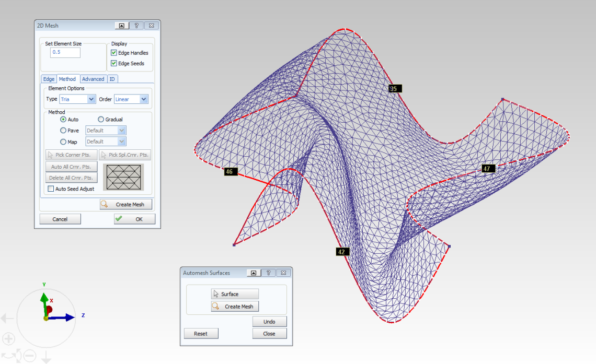Collapse the 2D Mesh dialog with its roll-up icon

(122, 26)
